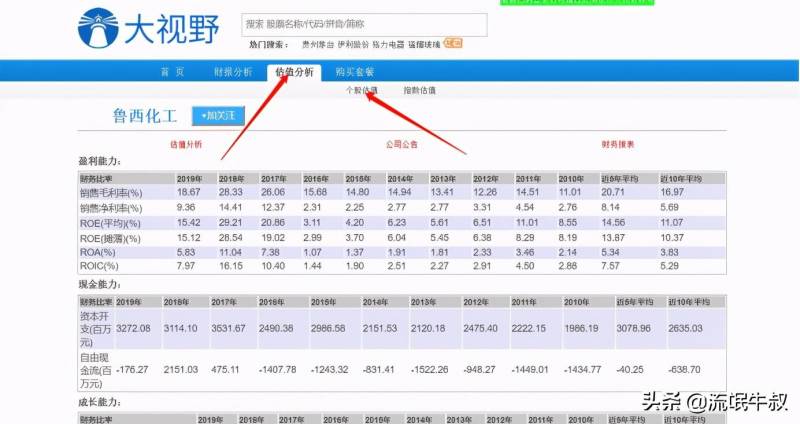Viewport: 800px width, 424px height.
Task: Click the 2019年 header in cash table
Action: pyautogui.click(x=129, y=302)
